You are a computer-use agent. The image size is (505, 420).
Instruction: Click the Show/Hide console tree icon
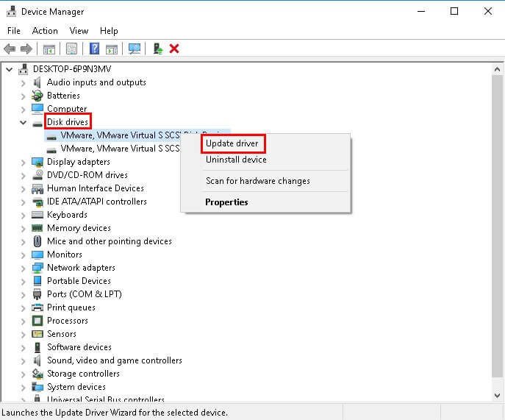point(49,49)
